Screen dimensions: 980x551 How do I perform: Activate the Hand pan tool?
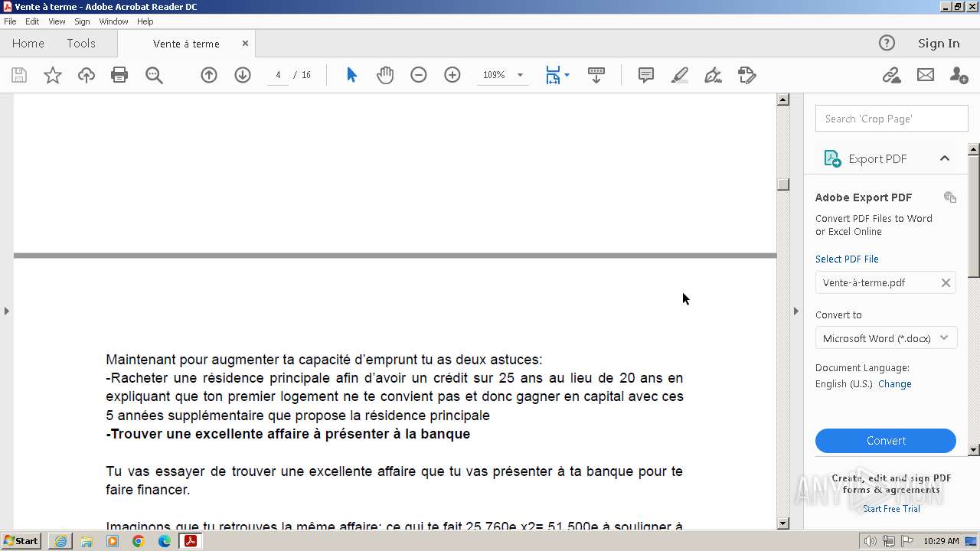coord(385,75)
